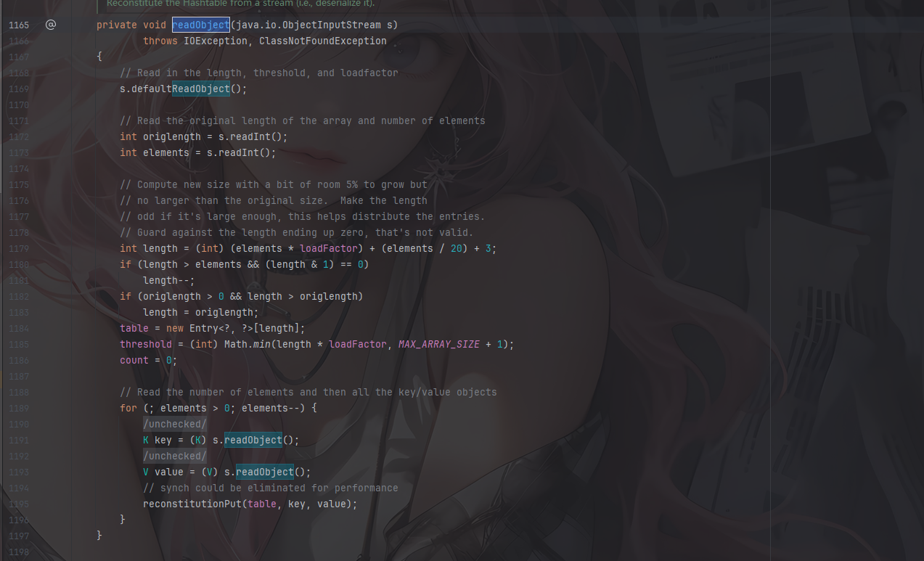Click the highlighted readObject method name
Viewport: 924px width, 561px height.
pyautogui.click(x=200, y=25)
